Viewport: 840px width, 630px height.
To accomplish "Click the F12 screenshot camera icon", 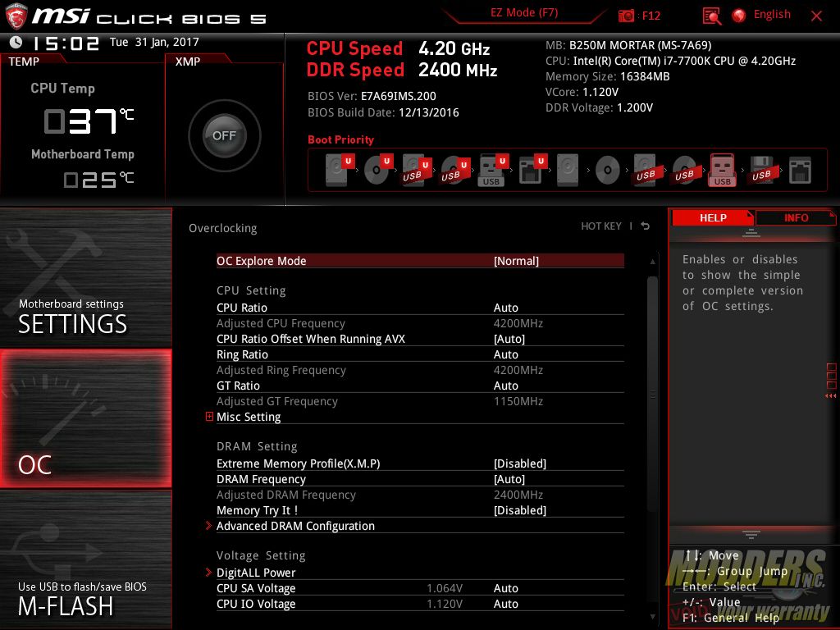I will pyautogui.click(x=627, y=16).
